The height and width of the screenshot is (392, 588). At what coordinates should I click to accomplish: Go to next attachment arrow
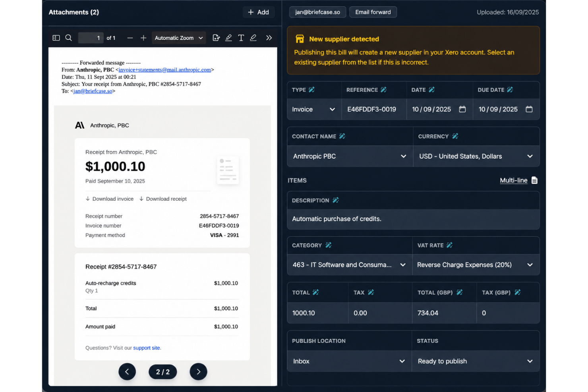coord(199,372)
